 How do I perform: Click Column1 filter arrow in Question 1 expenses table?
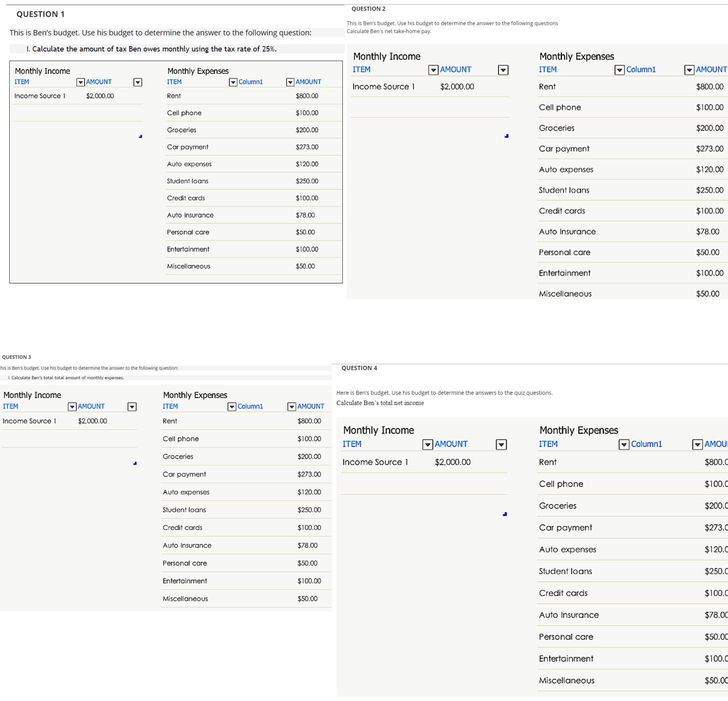(x=290, y=82)
